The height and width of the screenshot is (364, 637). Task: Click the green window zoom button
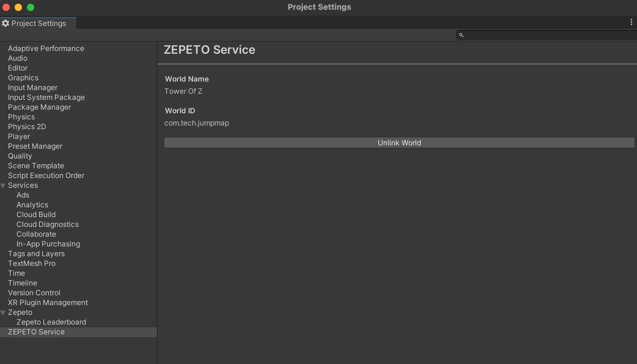tap(31, 7)
